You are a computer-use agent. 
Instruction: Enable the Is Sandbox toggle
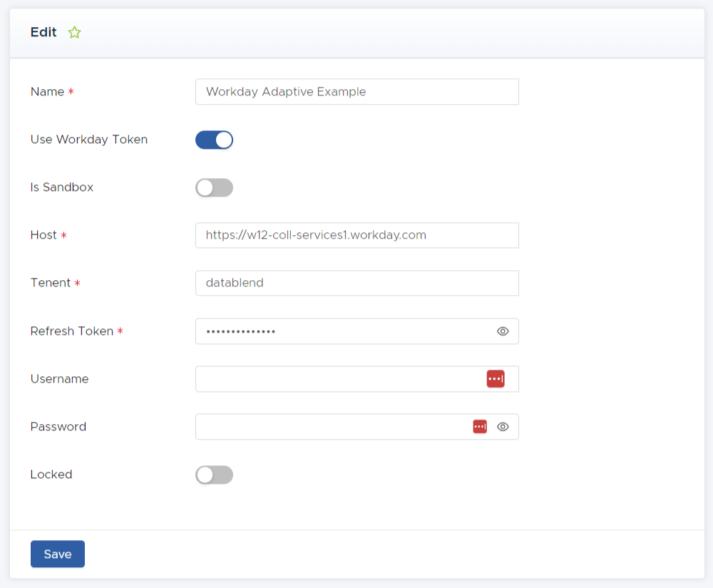tap(214, 187)
